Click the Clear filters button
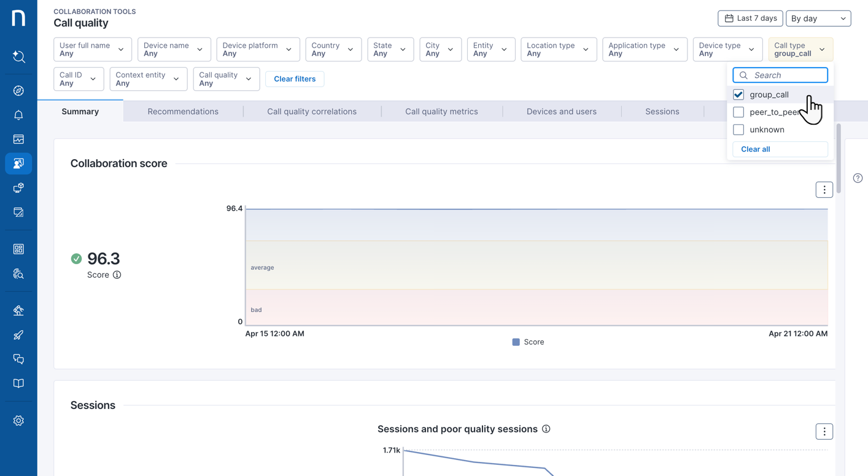The height and width of the screenshot is (476, 868). point(295,79)
